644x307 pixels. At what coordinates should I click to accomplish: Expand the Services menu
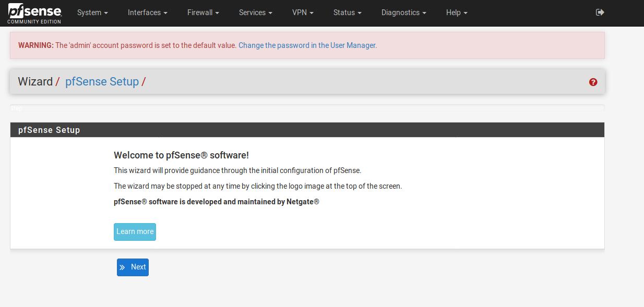(x=256, y=13)
